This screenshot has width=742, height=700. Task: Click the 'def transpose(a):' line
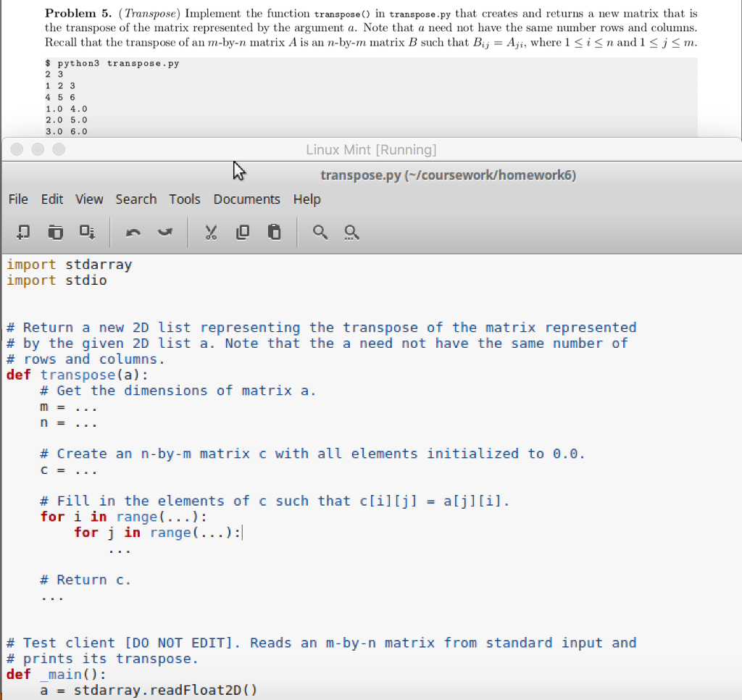77,375
